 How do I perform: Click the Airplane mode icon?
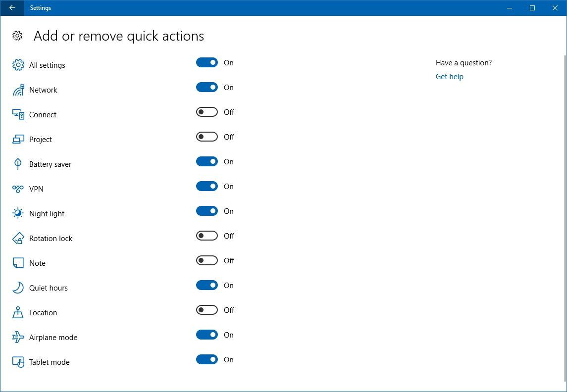coord(18,337)
